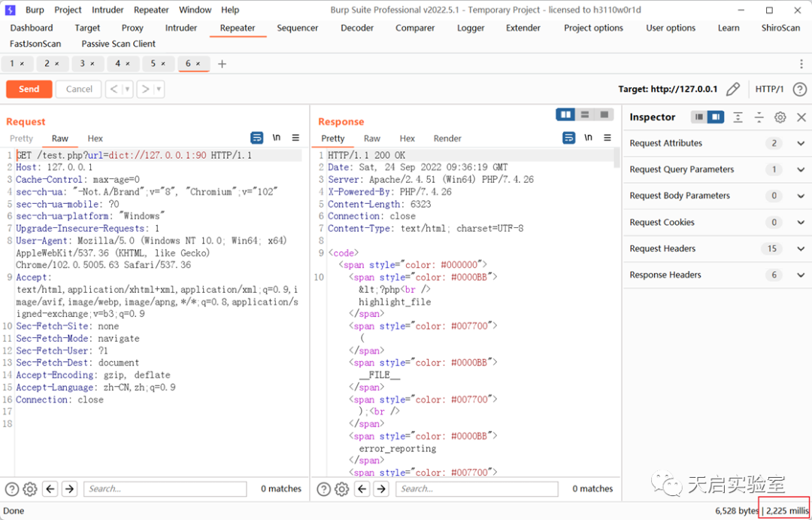The height and width of the screenshot is (520, 812).
Task: Go forward in request history
Action: pyautogui.click(x=146, y=89)
